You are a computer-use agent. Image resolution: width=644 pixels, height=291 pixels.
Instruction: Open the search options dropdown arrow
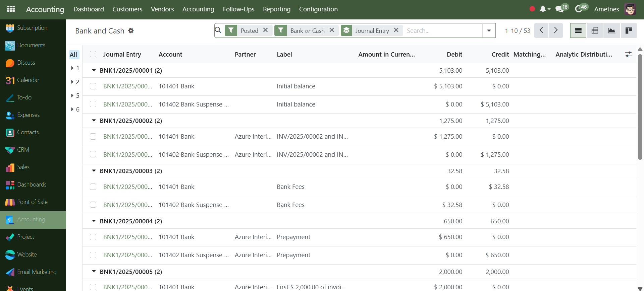coord(489,31)
